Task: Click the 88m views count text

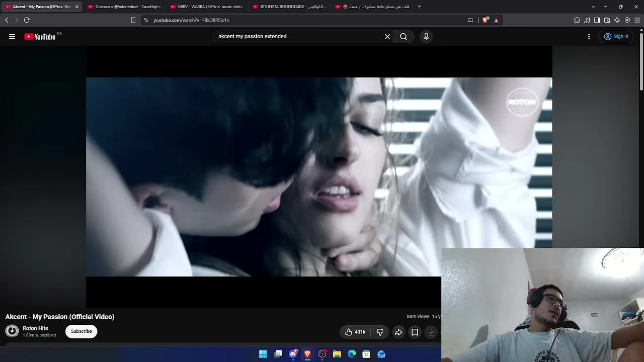Action: [418, 317]
